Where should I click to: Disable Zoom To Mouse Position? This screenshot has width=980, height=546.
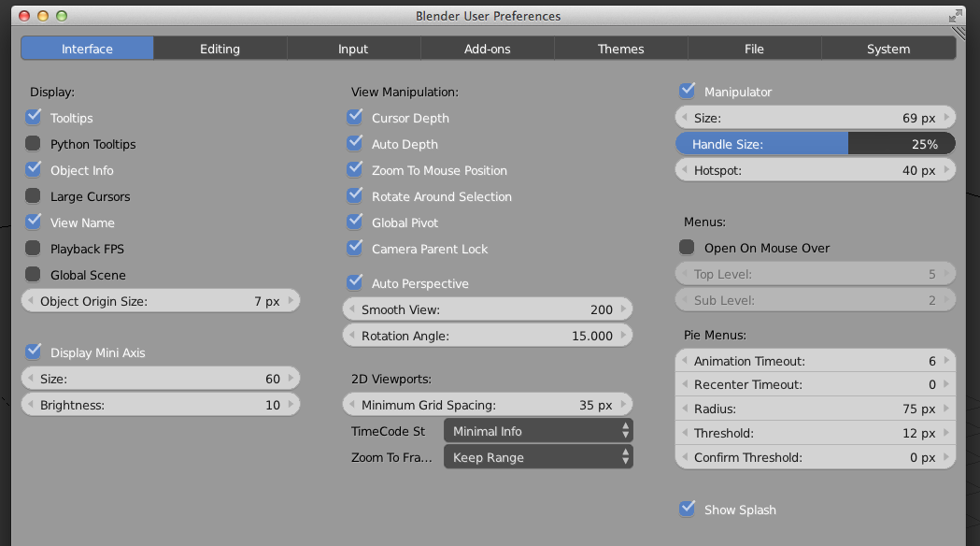[354, 170]
